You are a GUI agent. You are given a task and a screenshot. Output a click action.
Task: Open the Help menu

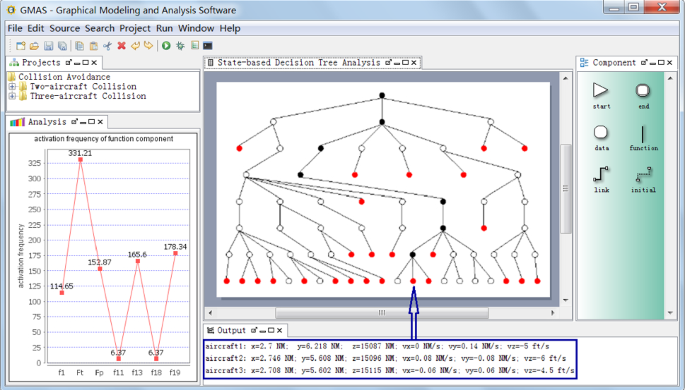230,28
